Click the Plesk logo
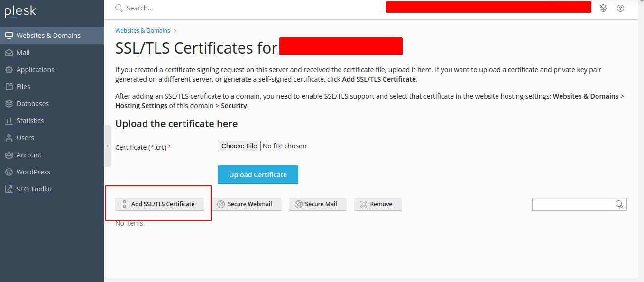 click(x=20, y=11)
